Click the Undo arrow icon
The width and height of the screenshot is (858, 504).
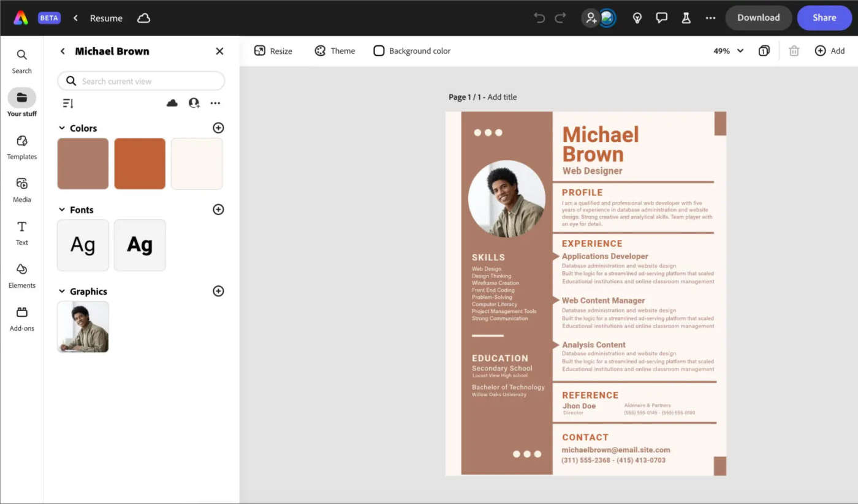[539, 18]
